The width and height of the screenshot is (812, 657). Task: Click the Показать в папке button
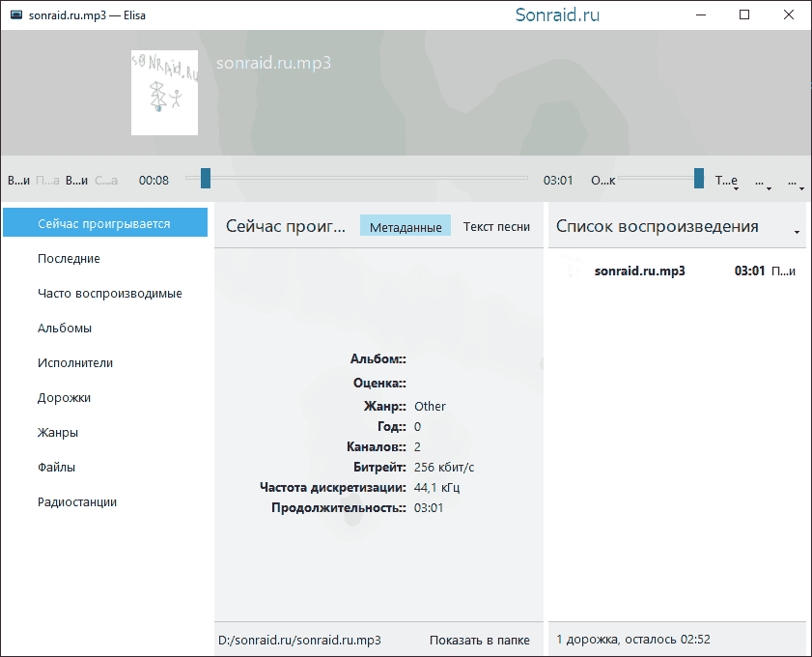point(480,640)
